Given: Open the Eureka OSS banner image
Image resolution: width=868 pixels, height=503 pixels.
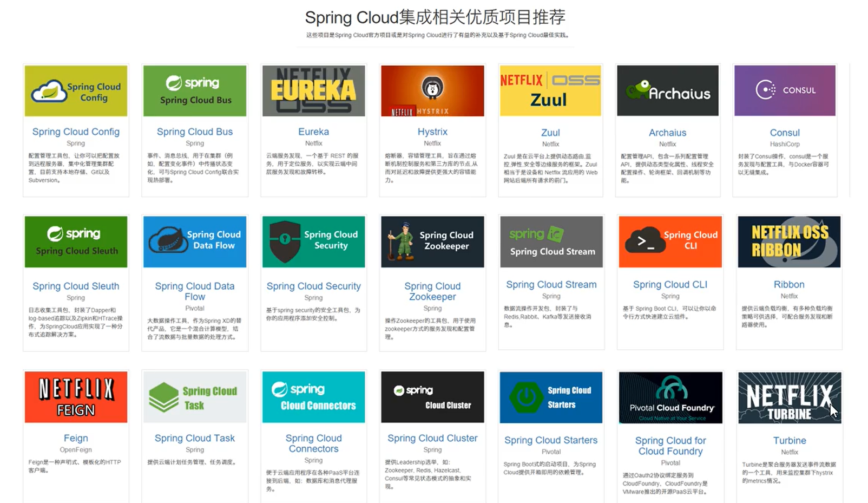Looking at the screenshot, I should coord(314,91).
